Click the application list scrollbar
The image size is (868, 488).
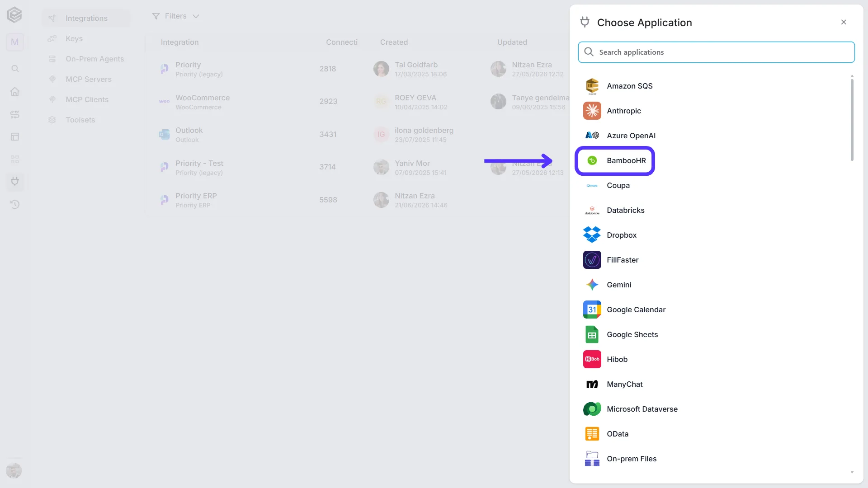(852, 120)
